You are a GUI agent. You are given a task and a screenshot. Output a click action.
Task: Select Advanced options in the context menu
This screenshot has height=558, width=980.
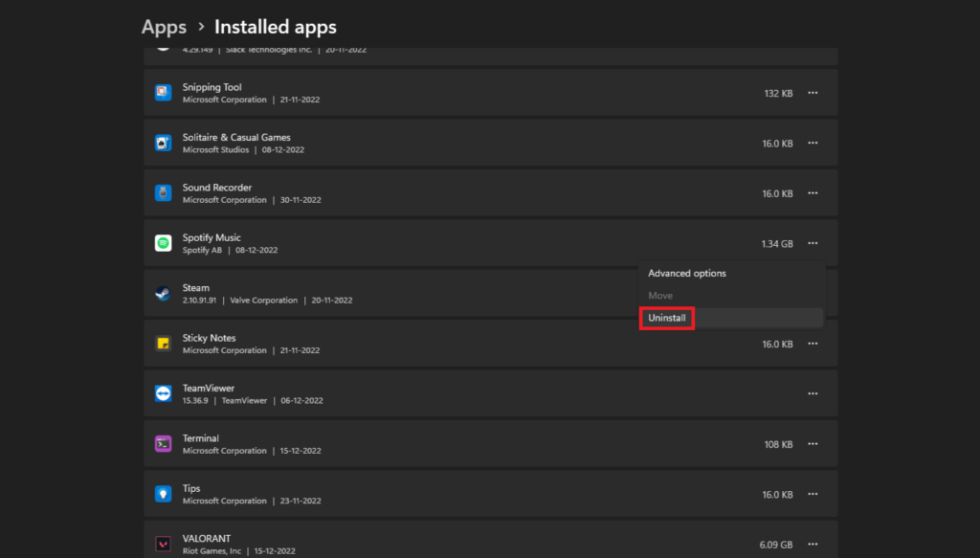(687, 274)
